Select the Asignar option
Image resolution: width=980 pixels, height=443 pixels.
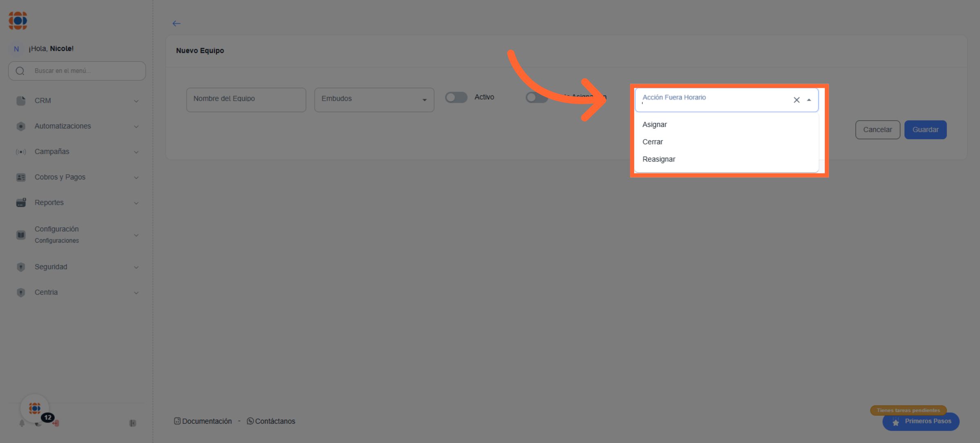(x=655, y=124)
